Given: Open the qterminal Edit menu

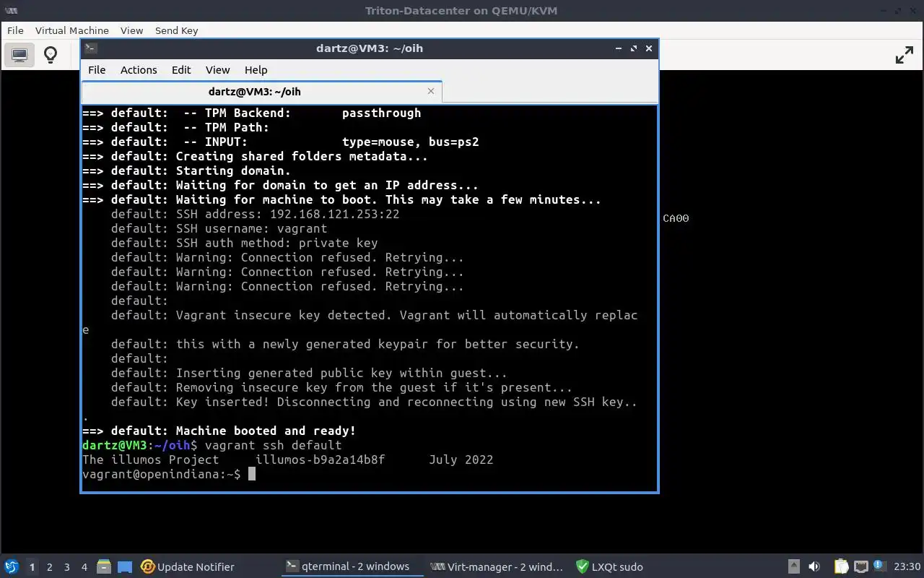Looking at the screenshot, I should pyautogui.click(x=181, y=70).
